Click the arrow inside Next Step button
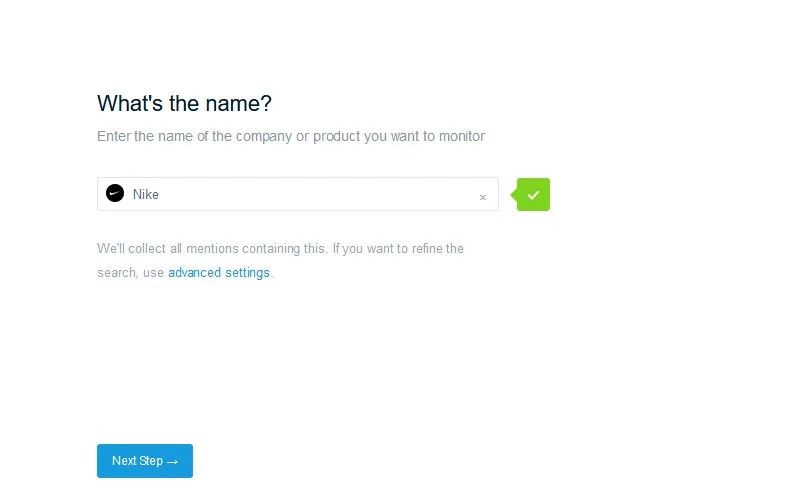Screen dimensions: 805x500 point(172,462)
